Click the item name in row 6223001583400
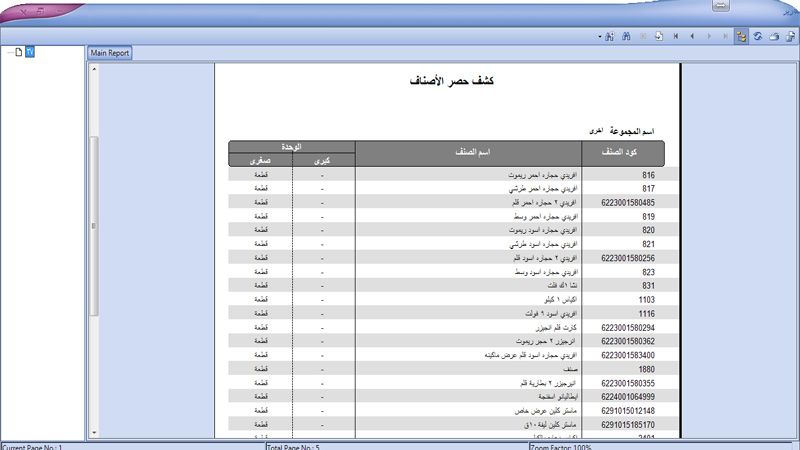The image size is (800, 450). coord(531,355)
